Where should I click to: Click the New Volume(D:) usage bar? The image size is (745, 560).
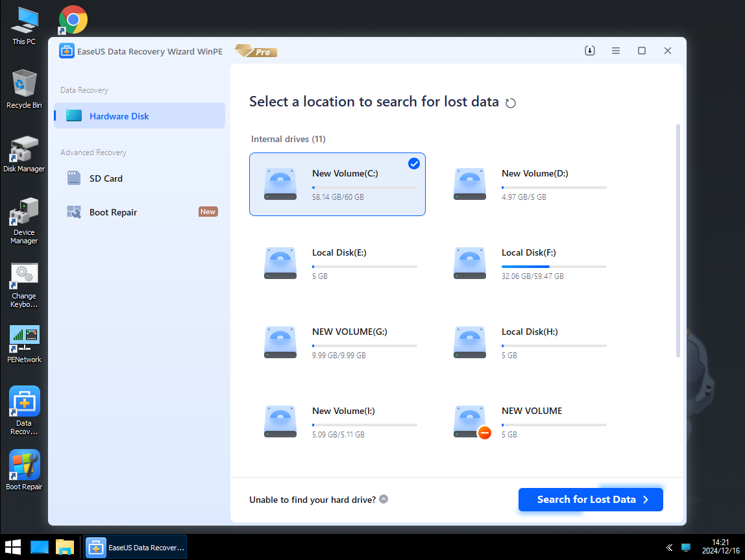554,188
